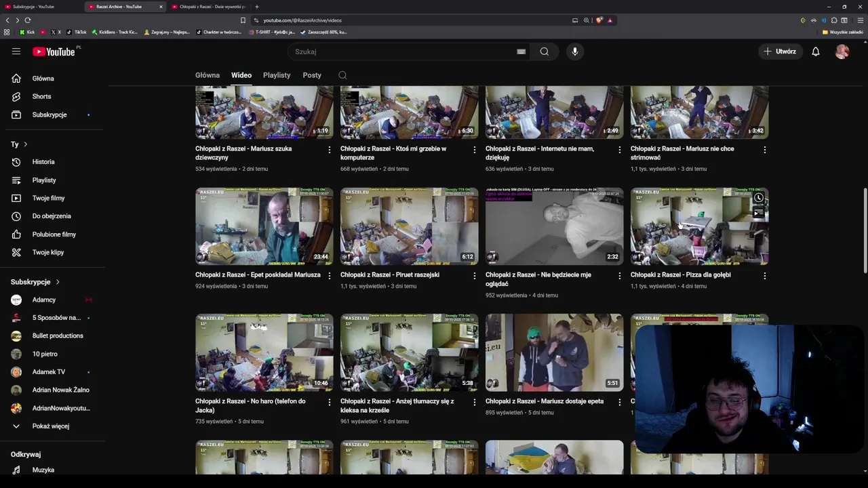Open options for Ktoś mi grzebie video
868x488 pixels.
(475, 150)
